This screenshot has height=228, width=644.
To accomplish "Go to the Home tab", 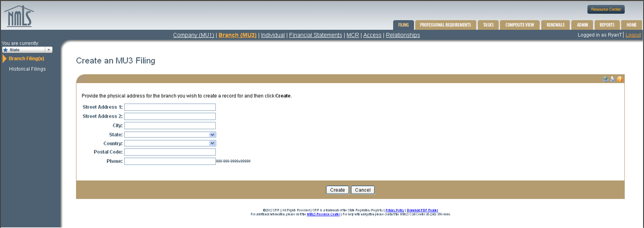I will tap(631, 25).
